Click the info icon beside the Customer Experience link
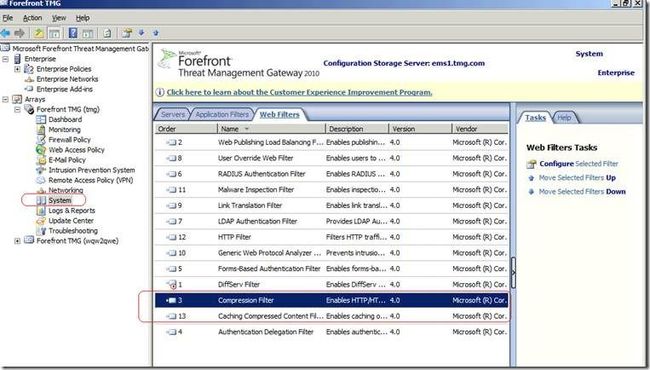This screenshot has height=370, width=650. click(x=160, y=92)
